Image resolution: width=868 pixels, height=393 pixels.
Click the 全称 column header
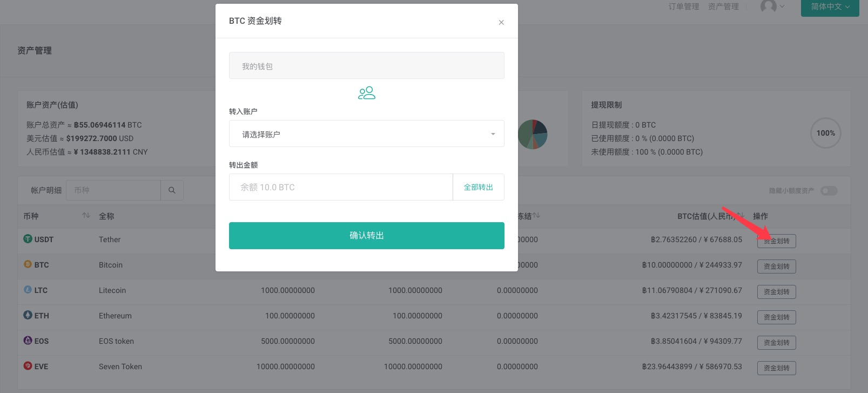[106, 216]
